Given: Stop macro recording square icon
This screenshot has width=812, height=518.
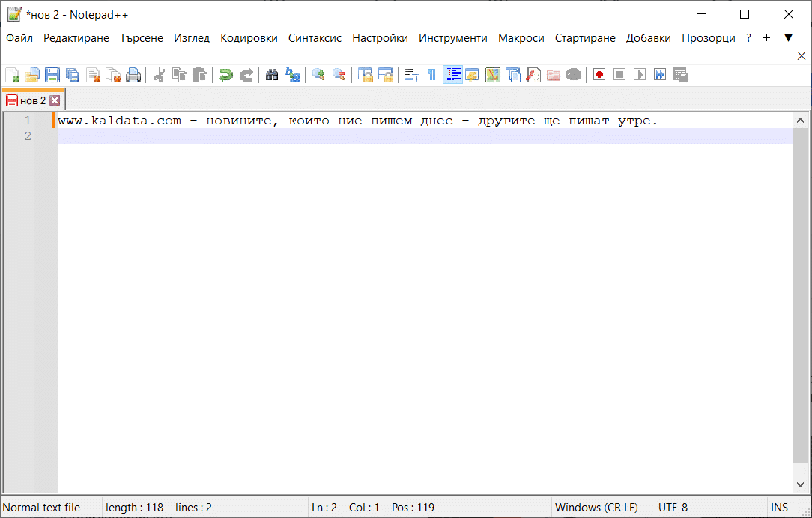Looking at the screenshot, I should [x=619, y=75].
